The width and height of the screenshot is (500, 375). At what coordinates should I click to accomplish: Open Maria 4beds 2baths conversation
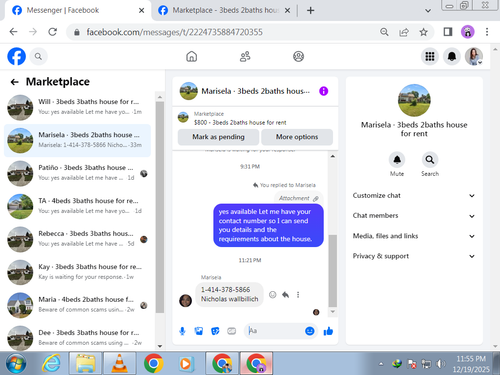click(x=77, y=305)
